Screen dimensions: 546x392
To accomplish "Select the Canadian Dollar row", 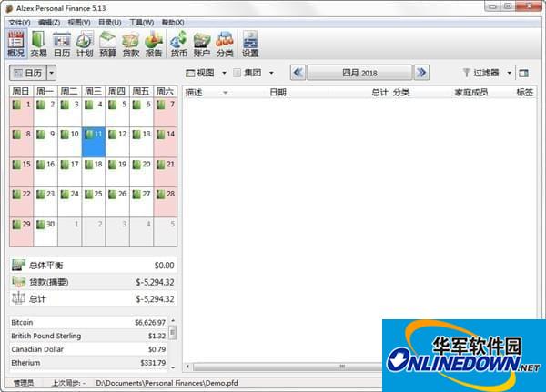I will point(88,349).
